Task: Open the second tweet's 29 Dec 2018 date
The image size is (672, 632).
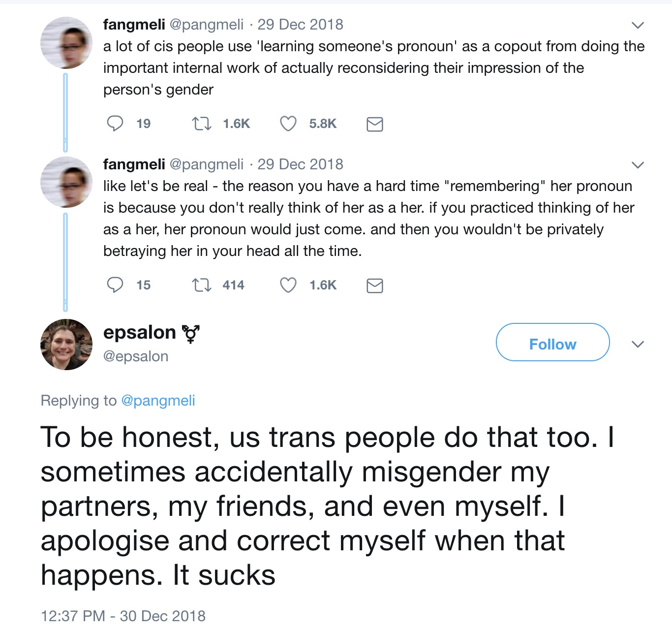Action: [300, 164]
